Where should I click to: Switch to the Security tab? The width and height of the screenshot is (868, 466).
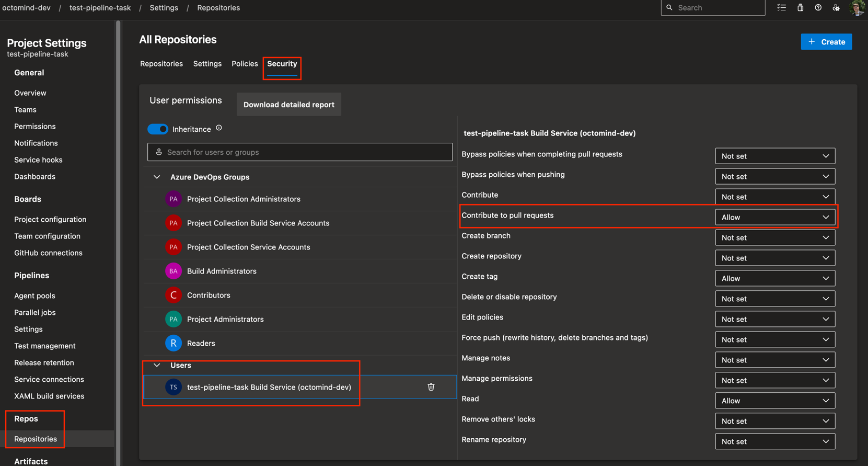point(282,64)
